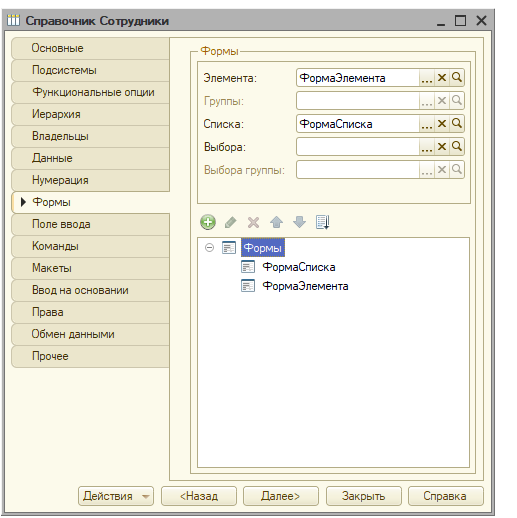Select the Формы tab
The height and width of the screenshot is (518, 517).
coord(90,202)
